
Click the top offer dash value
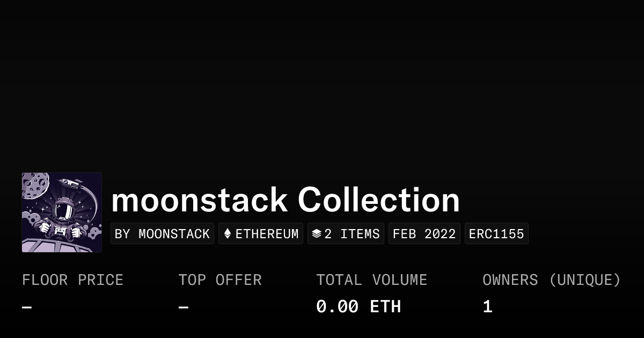[x=184, y=307]
